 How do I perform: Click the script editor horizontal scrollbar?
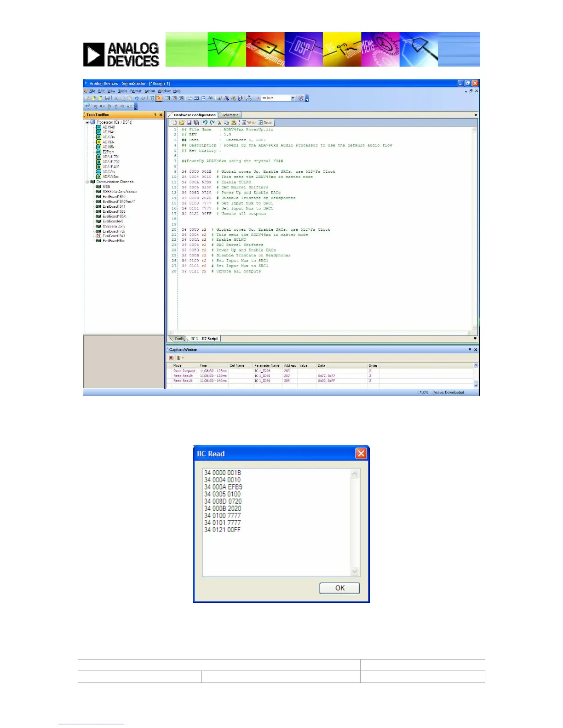click(x=320, y=332)
